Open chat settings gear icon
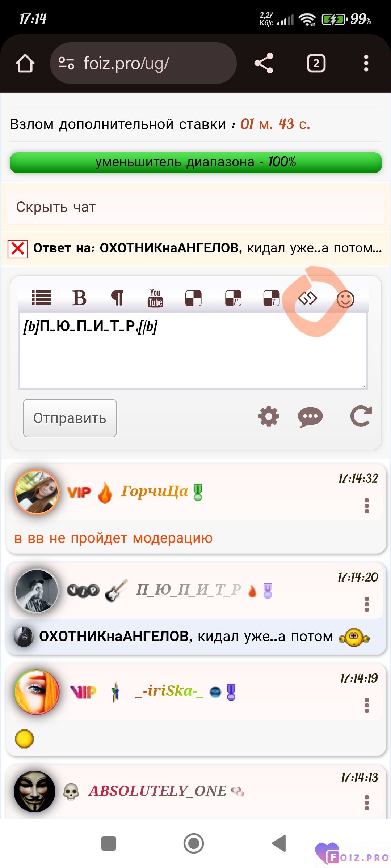The width and height of the screenshot is (391, 868). point(269,417)
